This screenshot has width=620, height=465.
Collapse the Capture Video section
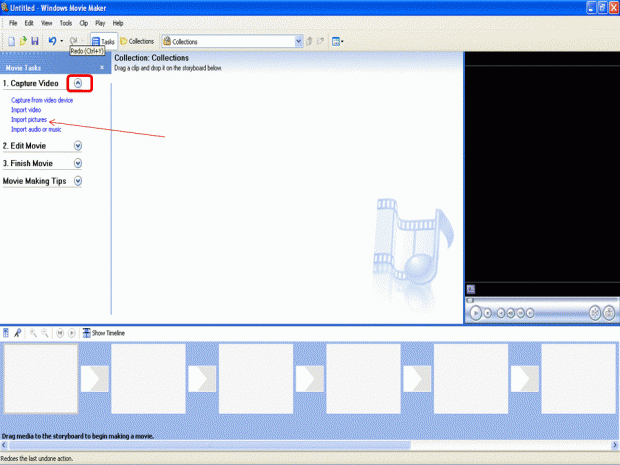78,83
